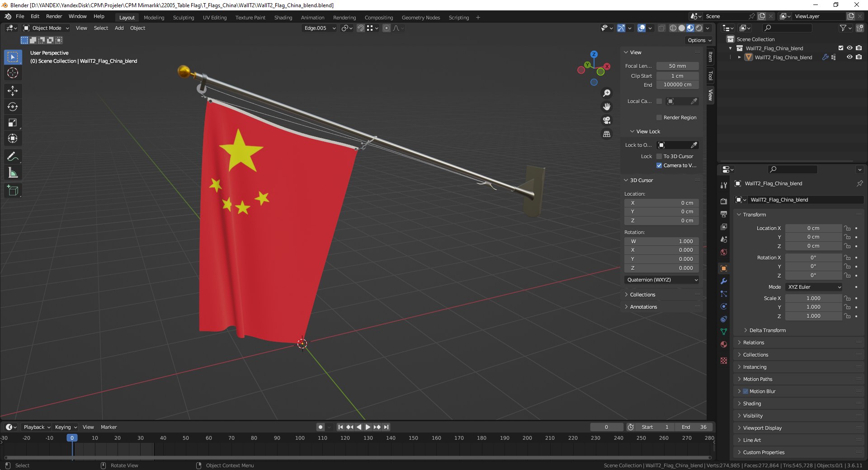The width and height of the screenshot is (868, 470).
Task: Switch orthographic/perspective grid icon
Action: tap(607, 134)
